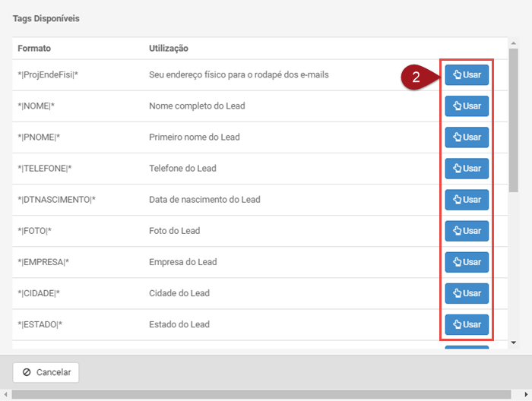Insert the PNOME first name tag

[x=467, y=137]
